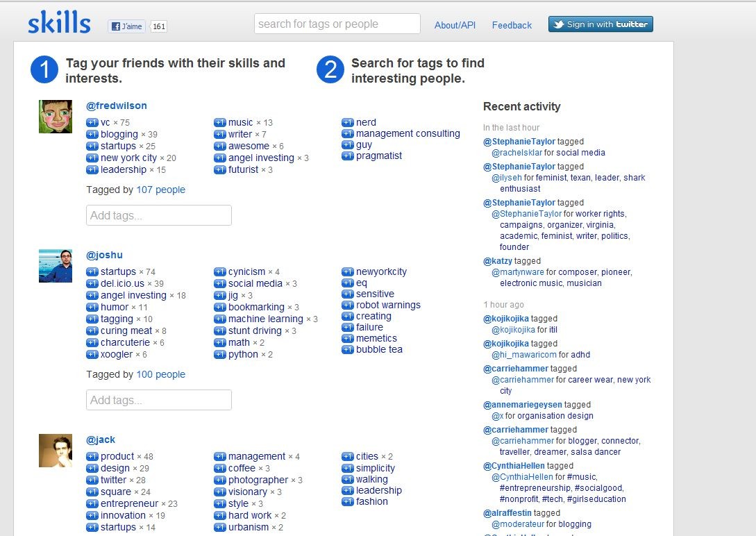Viewport: 756px width, 536px height.
Task: View the 100 people who tagged joshu
Action: point(160,374)
